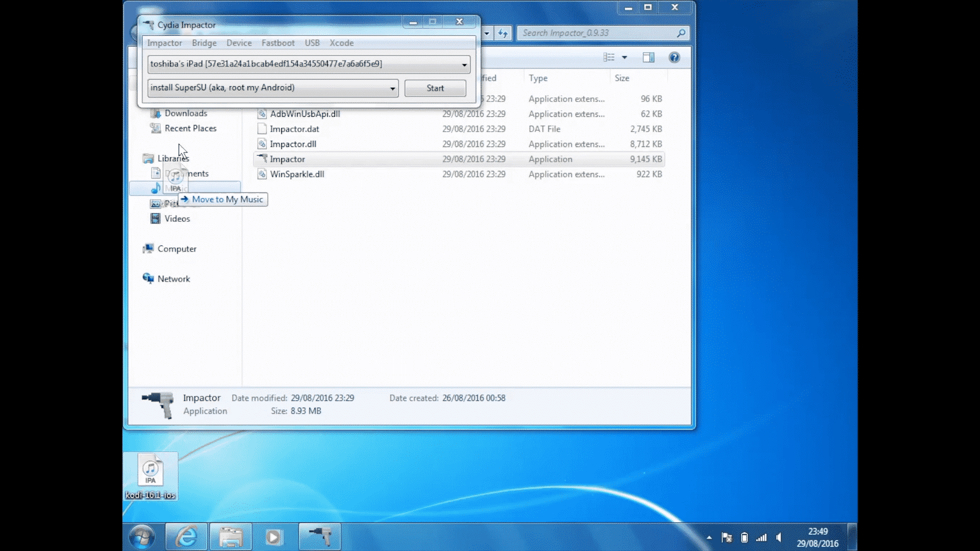The height and width of the screenshot is (551, 980).
Task: Click the network signal tray icon
Action: (762, 537)
